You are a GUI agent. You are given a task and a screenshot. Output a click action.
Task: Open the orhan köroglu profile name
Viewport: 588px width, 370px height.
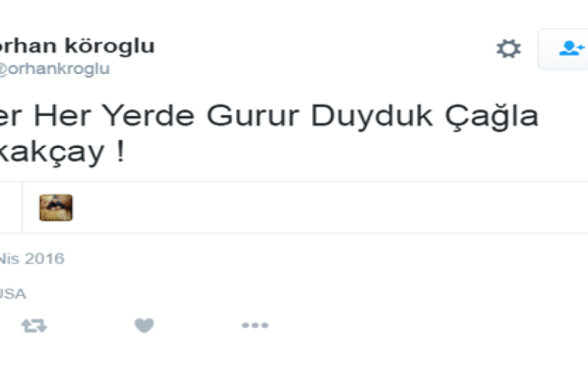(76, 46)
